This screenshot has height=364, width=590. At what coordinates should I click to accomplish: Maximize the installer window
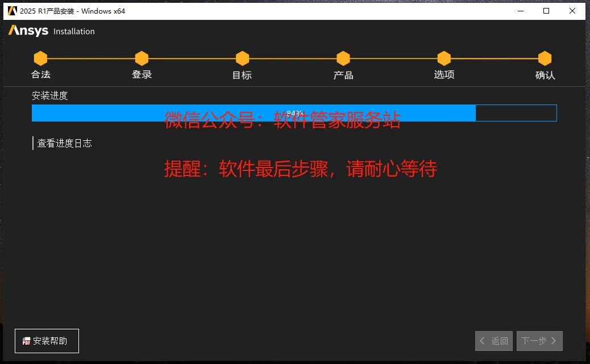click(x=546, y=11)
